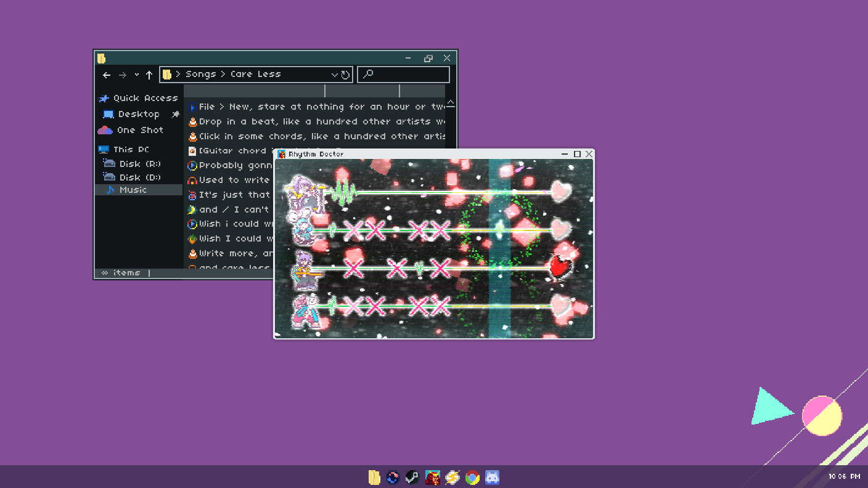868x488 pixels.
Task: Click the items count in Explorer status bar
Action: click(x=121, y=272)
